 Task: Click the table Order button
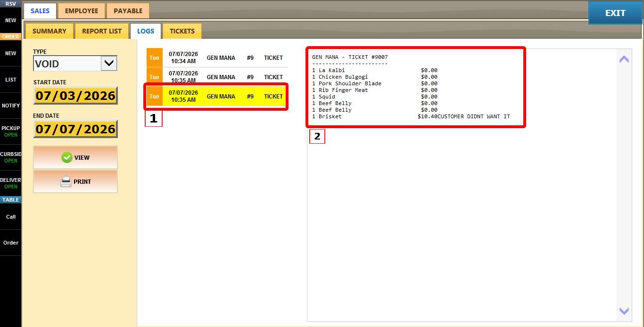pyautogui.click(x=10, y=243)
